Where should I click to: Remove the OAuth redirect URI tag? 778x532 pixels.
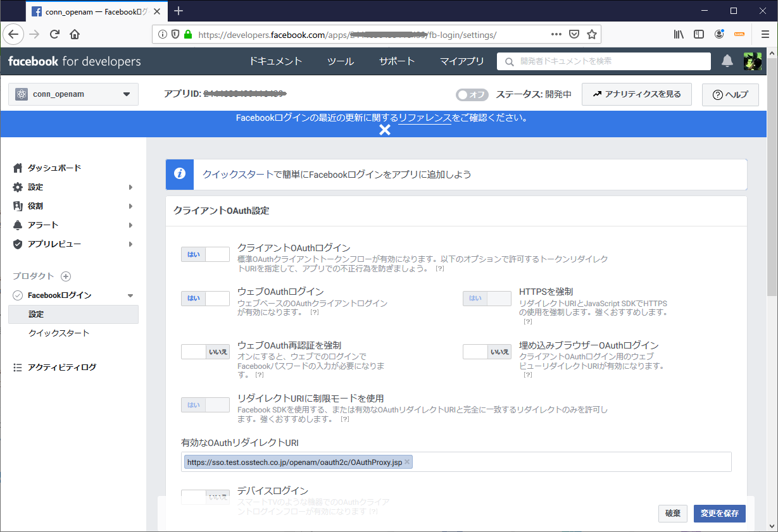pos(408,462)
